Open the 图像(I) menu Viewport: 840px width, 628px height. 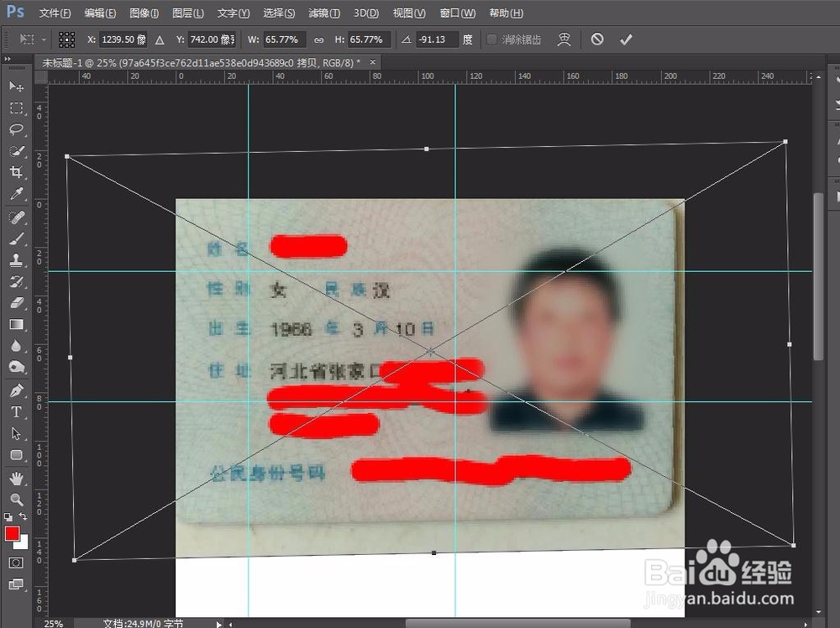click(x=144, y=13)
